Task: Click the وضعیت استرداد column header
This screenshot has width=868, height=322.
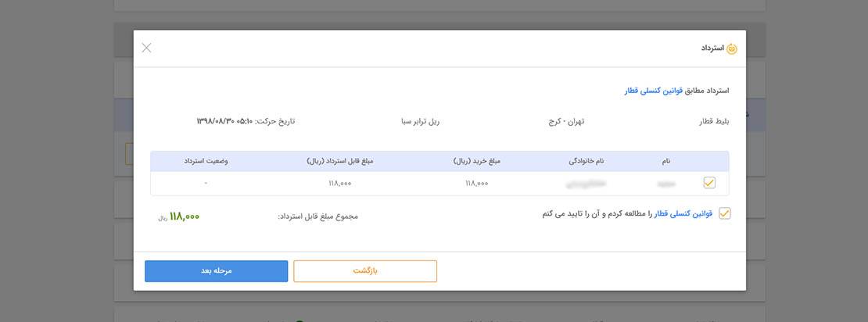Action: point(206,161)
